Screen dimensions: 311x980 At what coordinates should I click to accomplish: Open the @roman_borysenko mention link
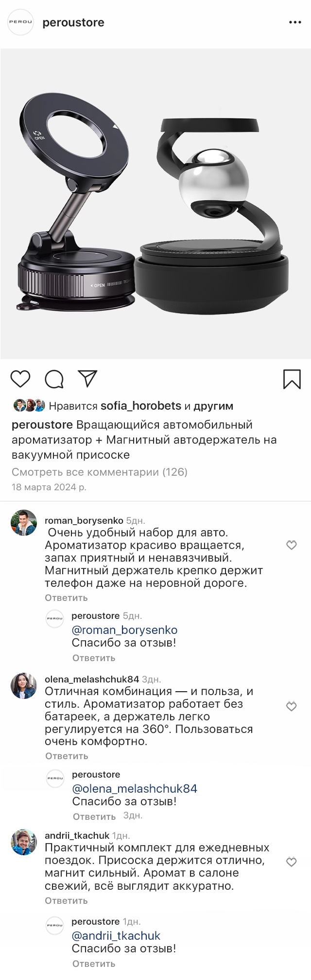tap(124, 630)
